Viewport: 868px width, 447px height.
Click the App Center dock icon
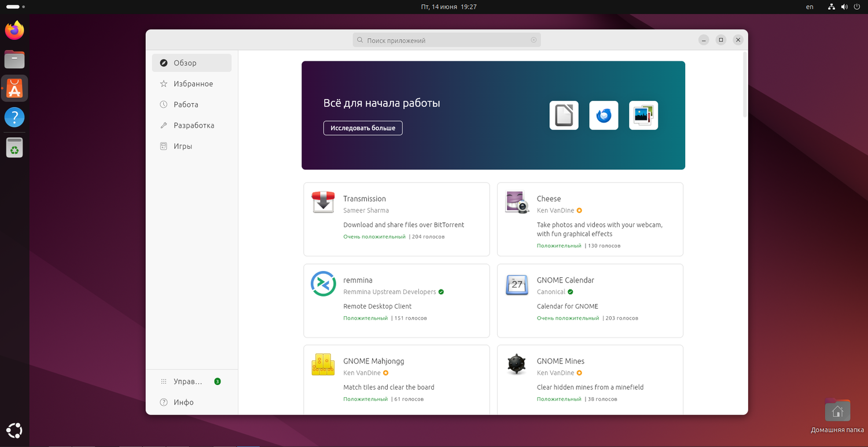(14, 89)
